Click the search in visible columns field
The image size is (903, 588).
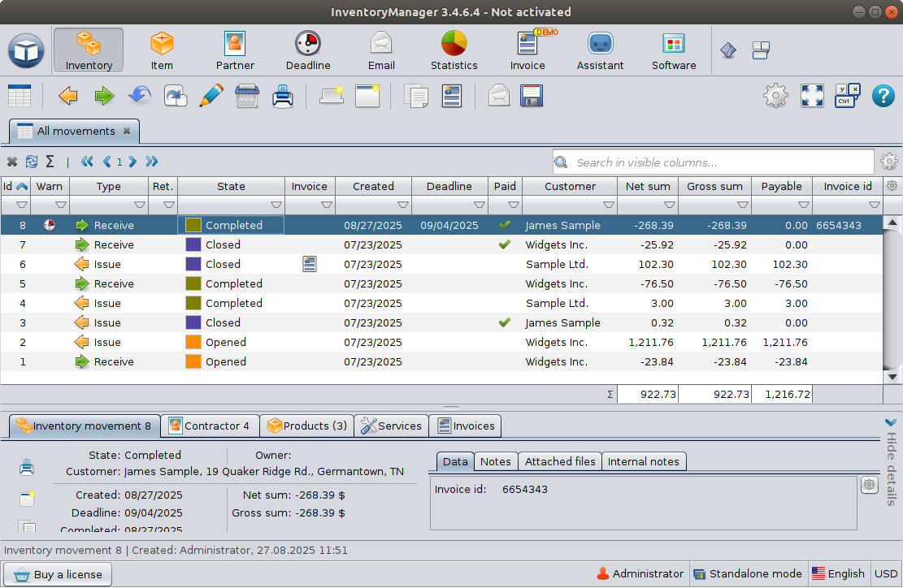(x=714, y=162)
